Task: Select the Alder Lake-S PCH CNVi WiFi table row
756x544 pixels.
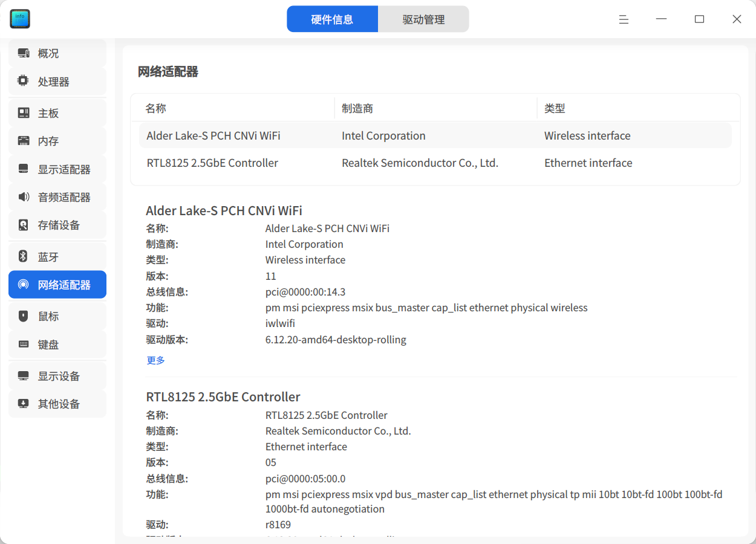Action: coord(435,136)
